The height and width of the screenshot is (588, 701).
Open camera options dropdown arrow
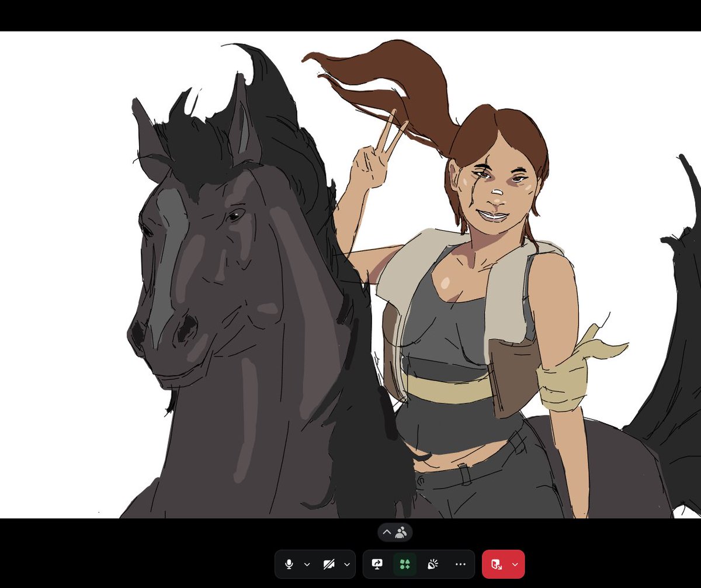(x=347, y=564)
